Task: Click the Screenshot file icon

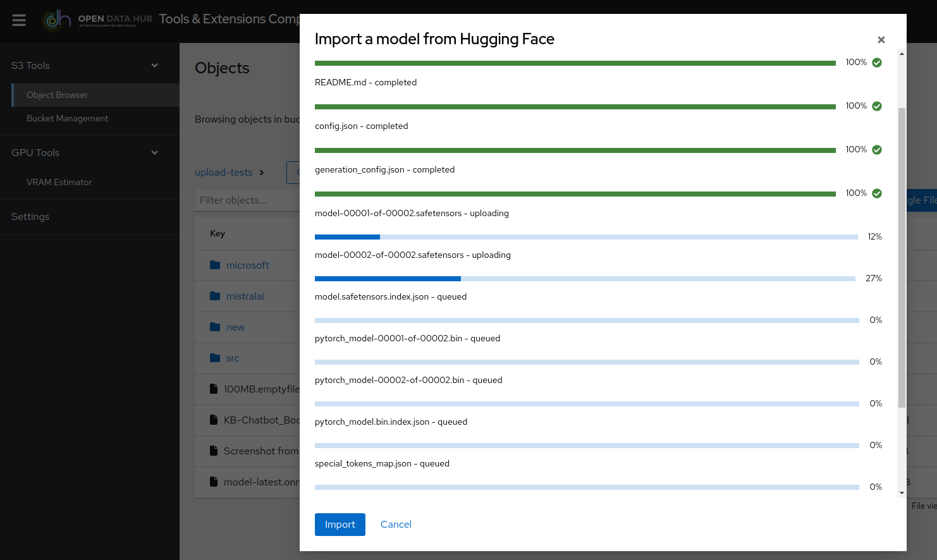Action: [214, 451]
